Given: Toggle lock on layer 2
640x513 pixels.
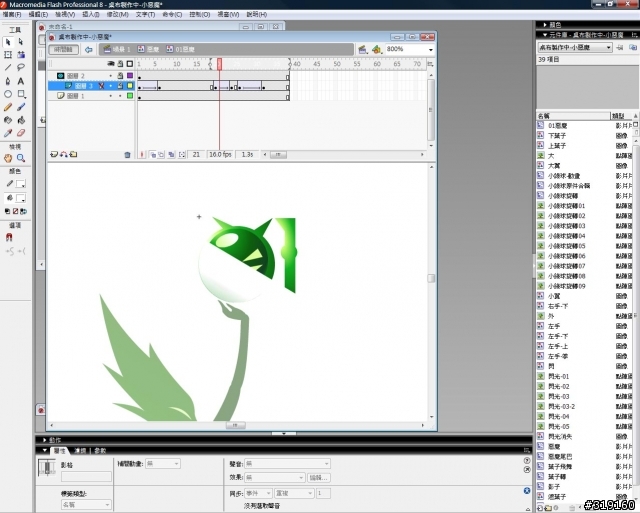Looking at the screenshot, I should pyautogui.click(x=120, y=76).
